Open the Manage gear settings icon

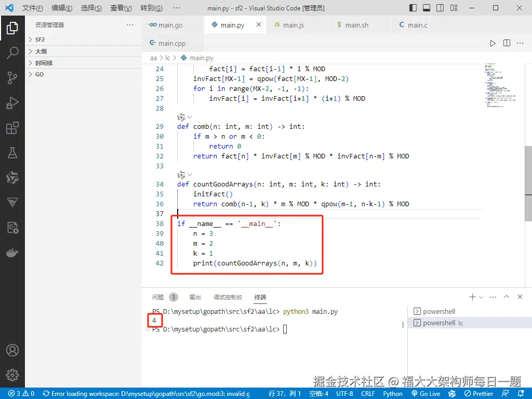pyautogui.click(x=12, y=375)
